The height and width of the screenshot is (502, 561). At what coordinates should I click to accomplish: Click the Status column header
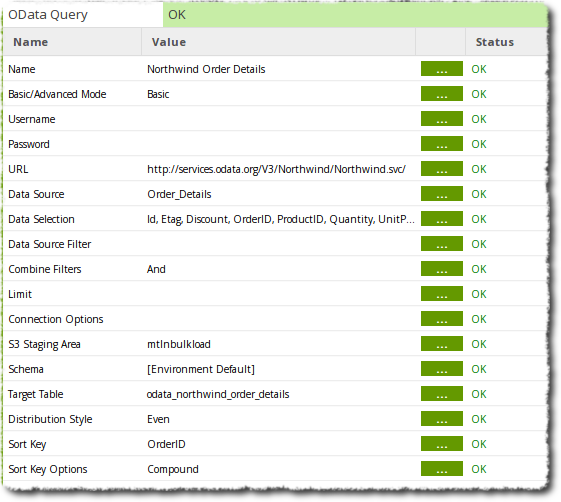click(494, 42)
